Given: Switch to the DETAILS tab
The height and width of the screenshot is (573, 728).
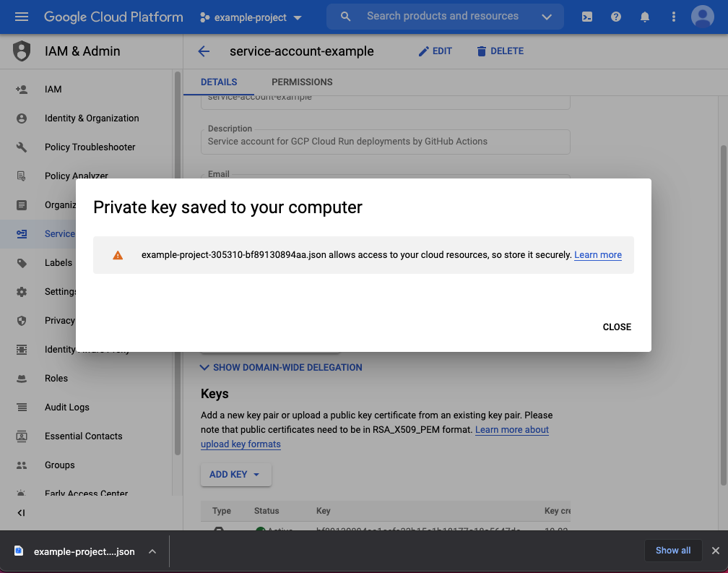Looking at the screenshot, I should pos(219,82).
